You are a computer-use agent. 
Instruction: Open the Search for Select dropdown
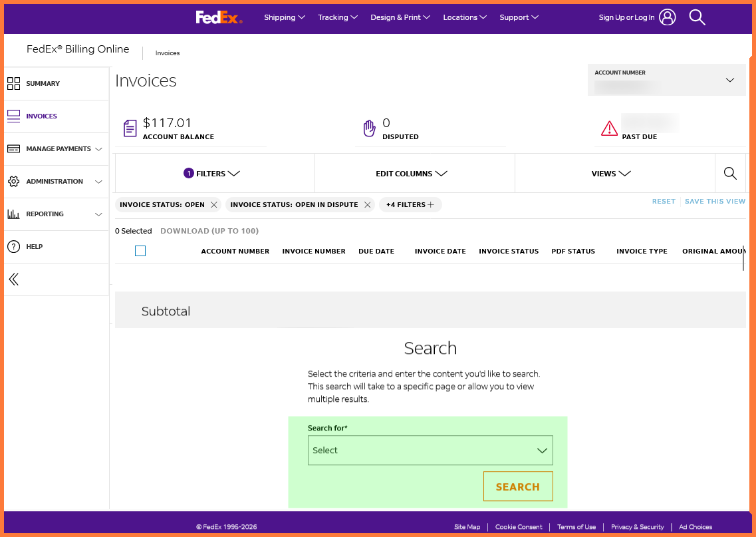(430, 450)
